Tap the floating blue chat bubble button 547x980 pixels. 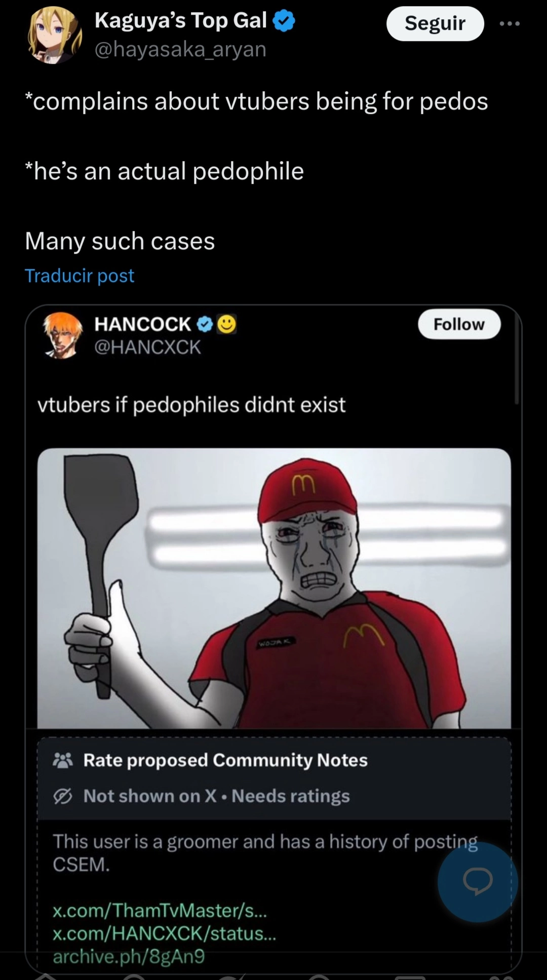click(x=478, y=882)
